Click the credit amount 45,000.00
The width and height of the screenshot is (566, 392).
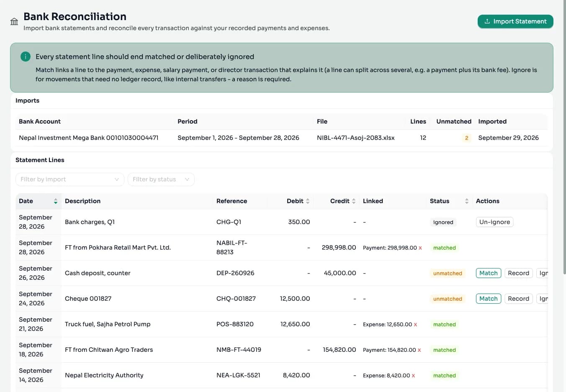pyautogui.click(x=340, y=273)
